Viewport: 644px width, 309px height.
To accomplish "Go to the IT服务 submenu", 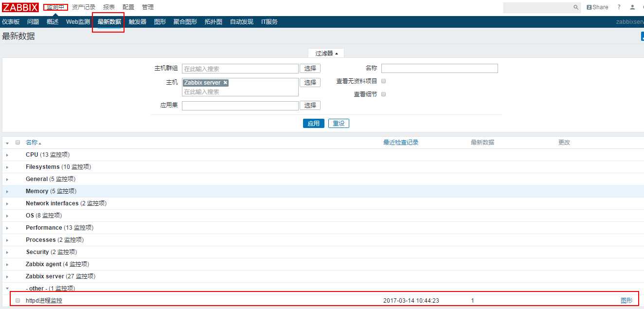I will tap(269, 22).
